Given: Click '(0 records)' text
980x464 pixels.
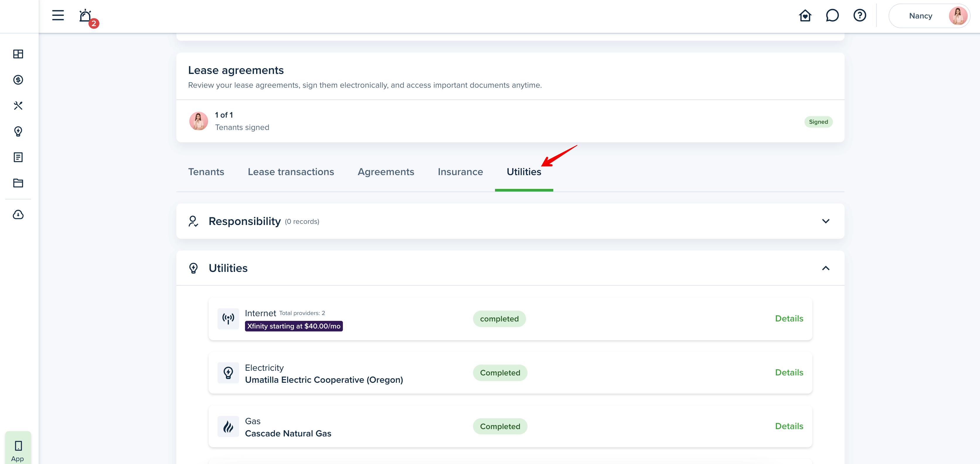Looking at the screenshot, I should point(302,222).
